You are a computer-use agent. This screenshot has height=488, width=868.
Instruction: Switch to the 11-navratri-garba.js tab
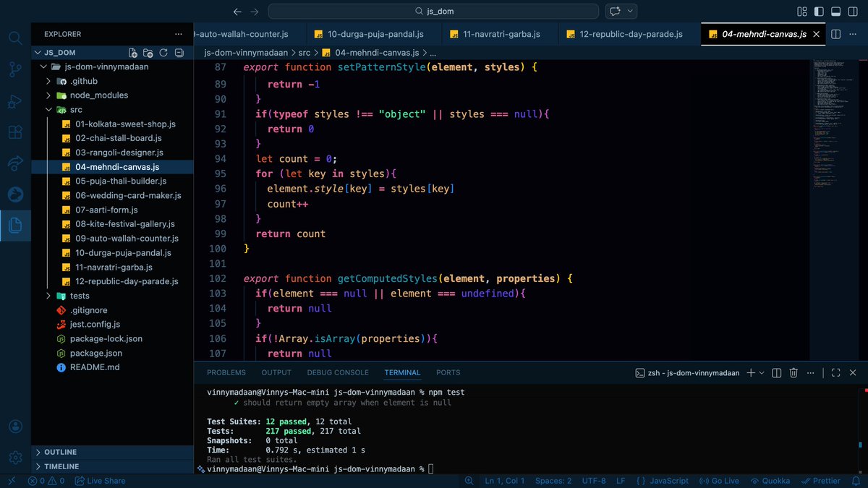tap(499, 34)
